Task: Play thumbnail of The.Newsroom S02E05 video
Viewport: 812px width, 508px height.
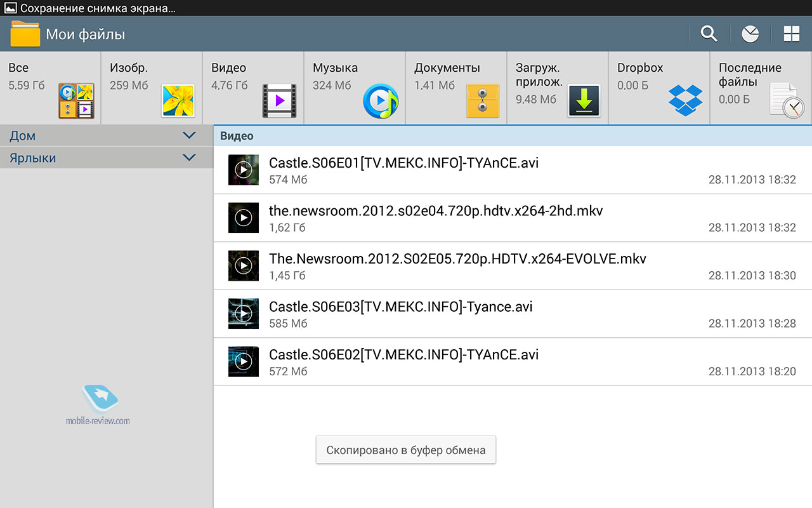Action: (x=244, y=266)
